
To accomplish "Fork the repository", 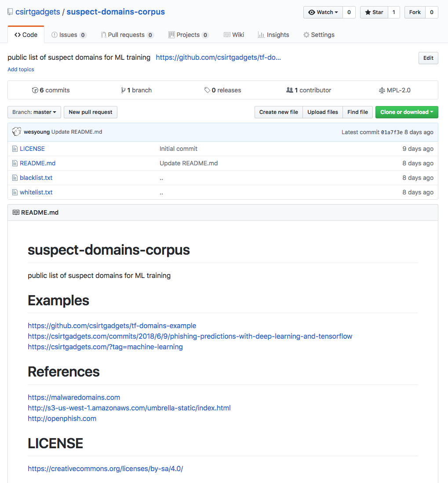I will pos(415,12).
